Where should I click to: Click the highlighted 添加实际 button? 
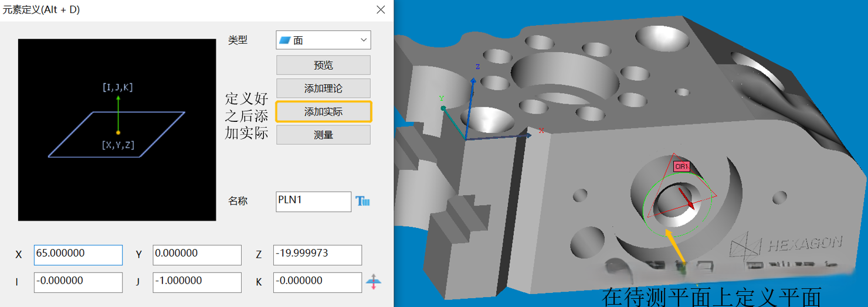click(x=323, y=111)
